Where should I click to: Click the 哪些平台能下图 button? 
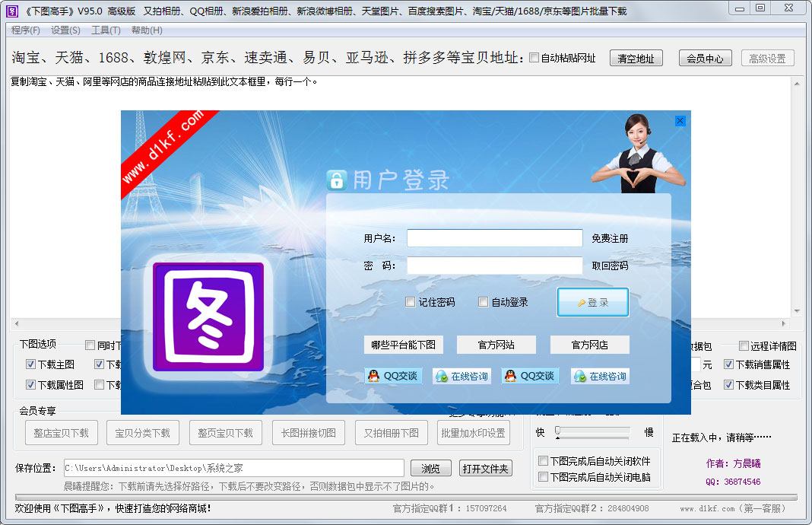tap(404, 345)
